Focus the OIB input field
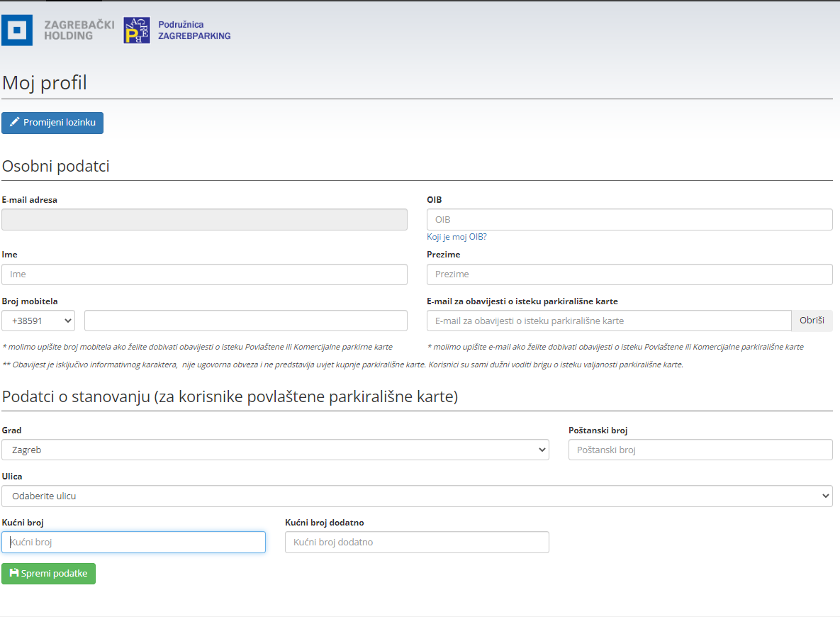 click(x=629, y=220)
